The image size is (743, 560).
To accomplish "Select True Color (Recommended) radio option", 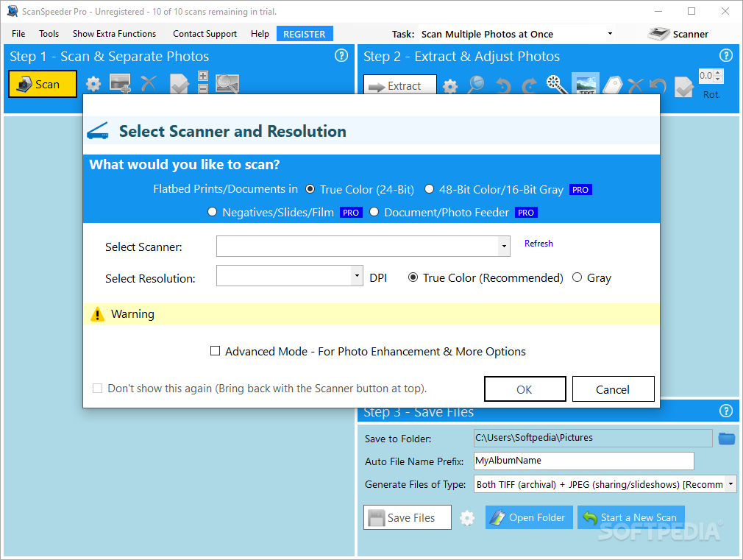I will click(413, 277).
